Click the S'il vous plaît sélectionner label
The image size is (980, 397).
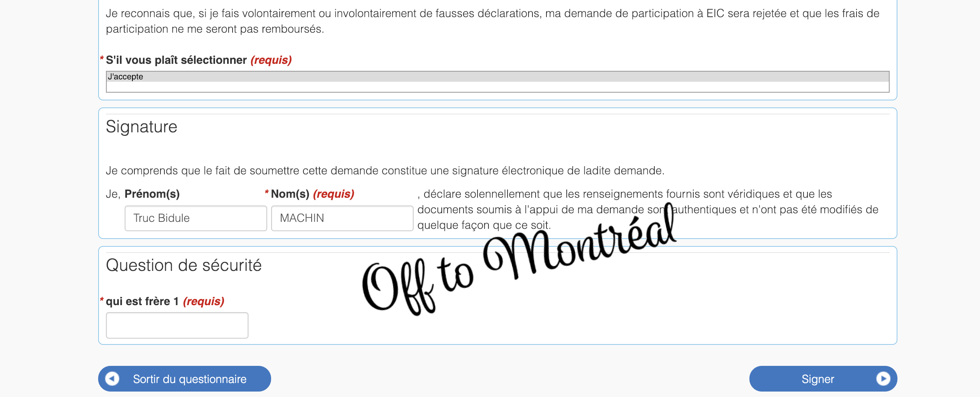[x=176, y=60]
